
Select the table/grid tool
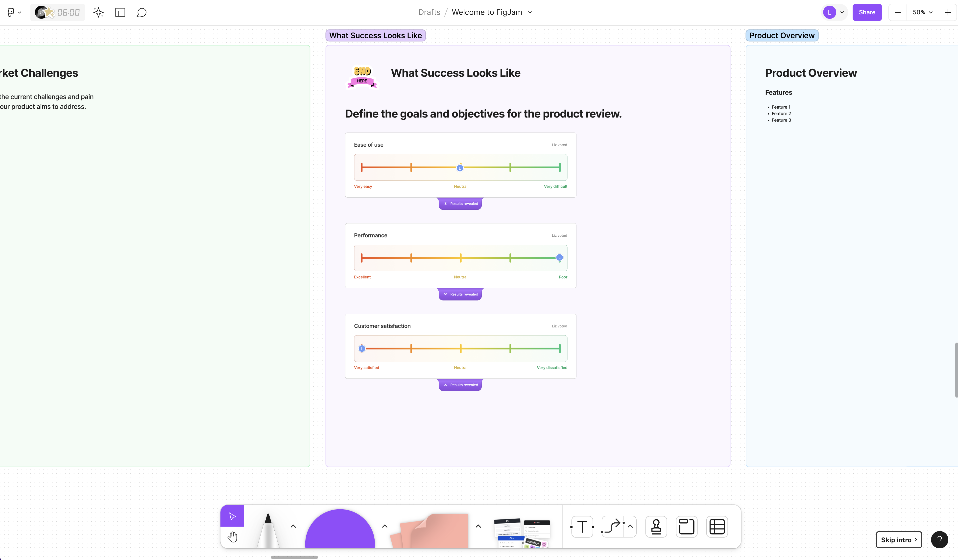tap(717, 527)
